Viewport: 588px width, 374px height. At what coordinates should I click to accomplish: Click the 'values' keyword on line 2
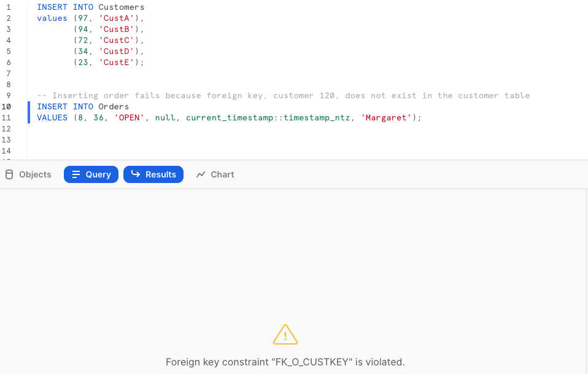pos(52,18)
